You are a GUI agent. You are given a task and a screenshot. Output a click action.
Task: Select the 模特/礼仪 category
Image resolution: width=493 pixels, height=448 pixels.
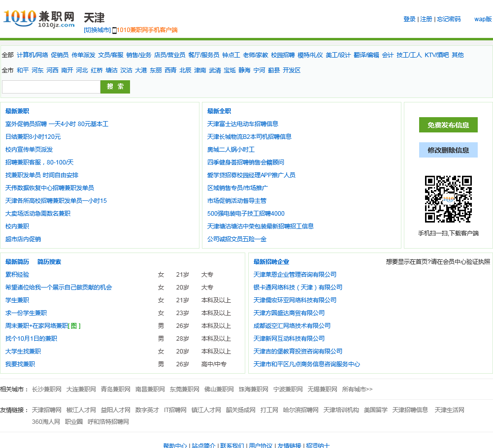pos(310,55)
